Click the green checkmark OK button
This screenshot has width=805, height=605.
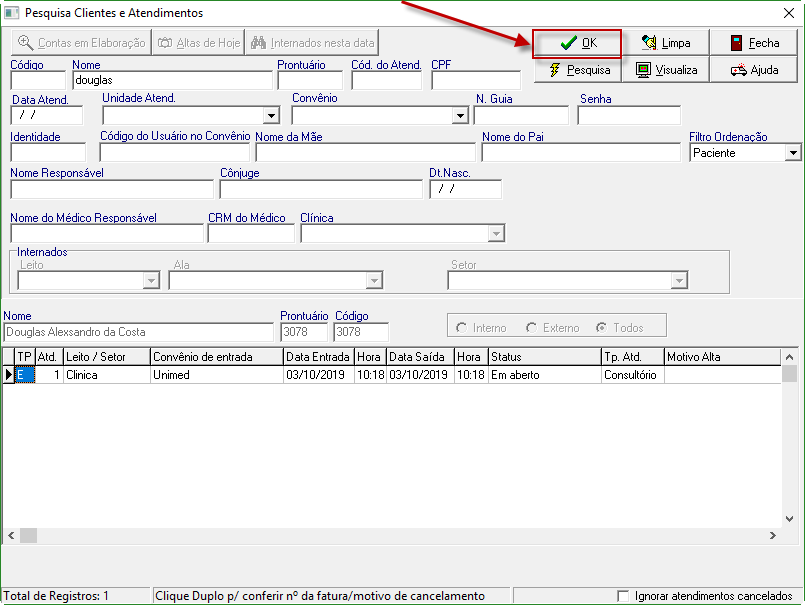click(x=577, y=43)
